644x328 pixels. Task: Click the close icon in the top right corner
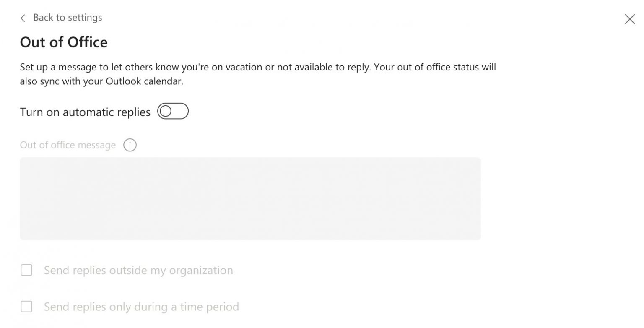(630, 19)
